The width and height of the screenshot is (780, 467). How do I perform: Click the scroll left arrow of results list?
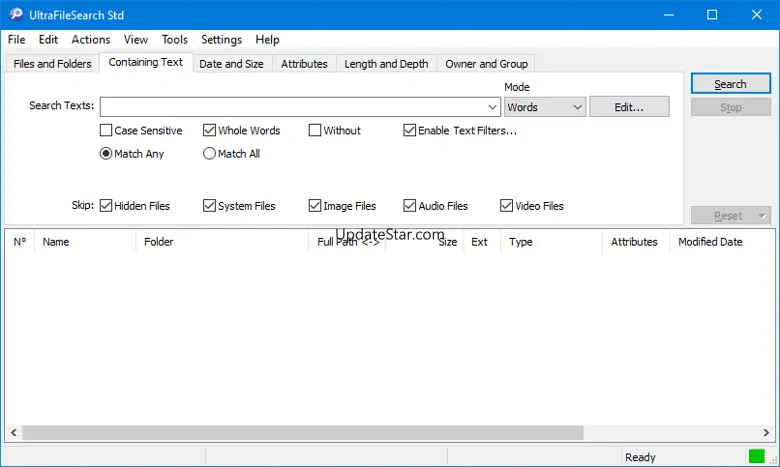click(13, 432)
